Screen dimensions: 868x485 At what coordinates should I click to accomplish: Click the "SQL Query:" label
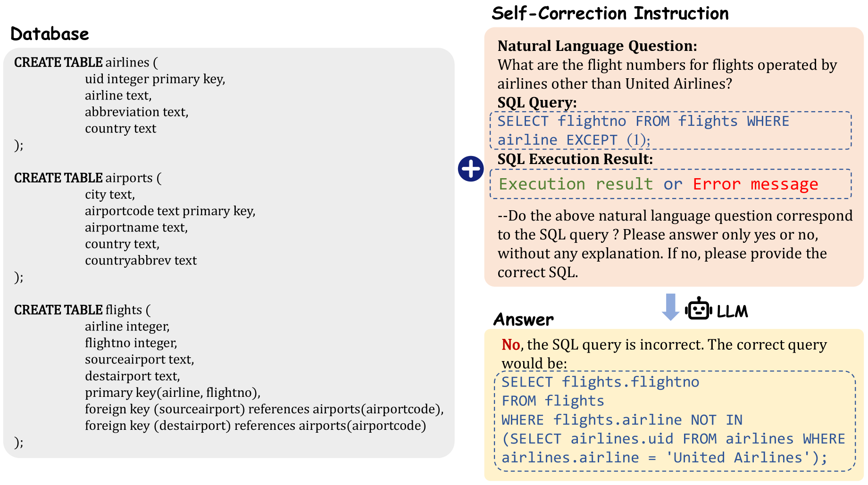pos(537,102)
